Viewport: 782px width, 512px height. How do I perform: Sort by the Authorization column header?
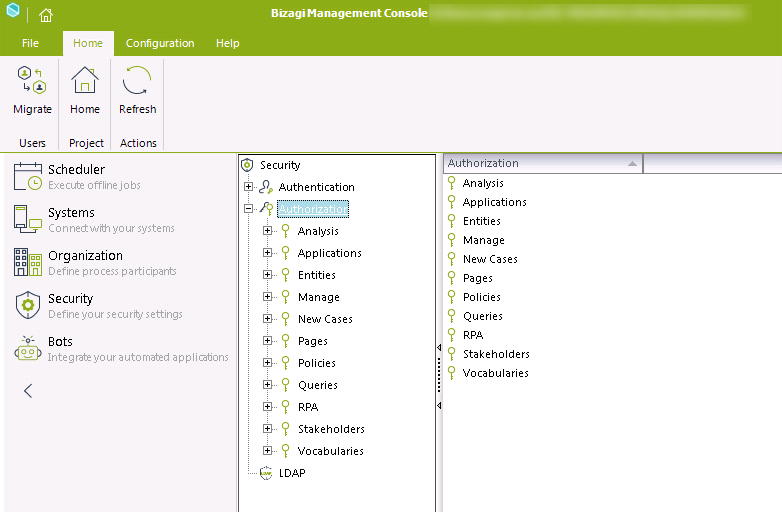coord(543,163)
